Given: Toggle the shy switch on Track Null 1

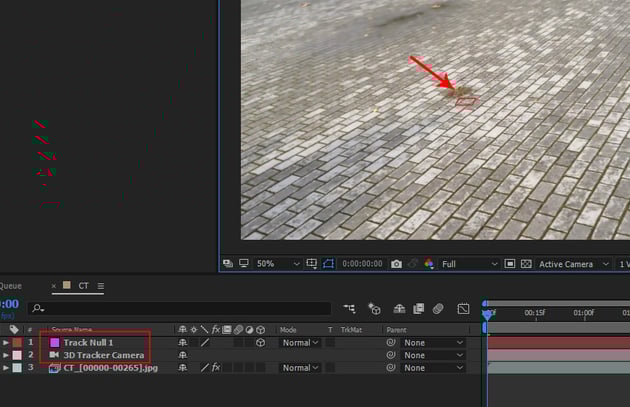Looking at the screenshot, I should click(182, 343).
